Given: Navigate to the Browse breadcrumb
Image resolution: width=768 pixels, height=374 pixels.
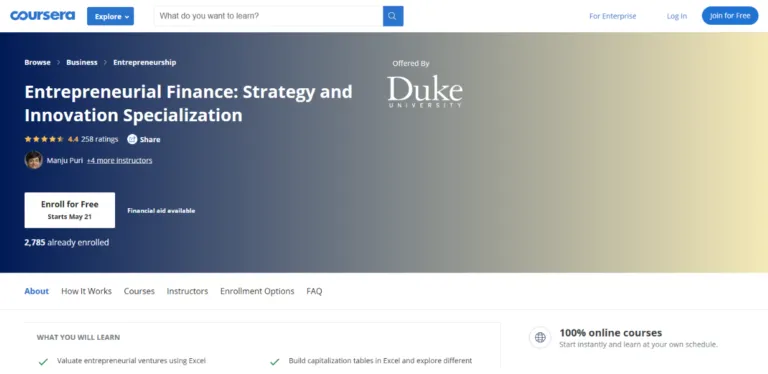Looking at the screenshot, I should 37,62.
